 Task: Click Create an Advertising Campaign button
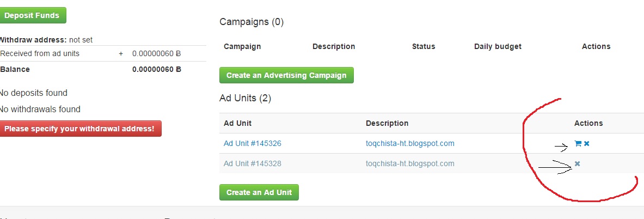pyautogui.click(x=286, y=75)
